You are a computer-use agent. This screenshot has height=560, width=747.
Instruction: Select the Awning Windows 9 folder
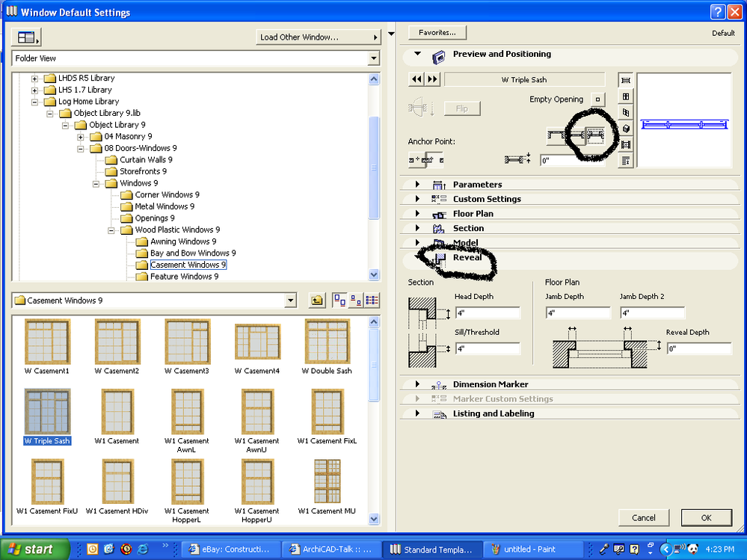pyautogui.click(x=183, y=241)
